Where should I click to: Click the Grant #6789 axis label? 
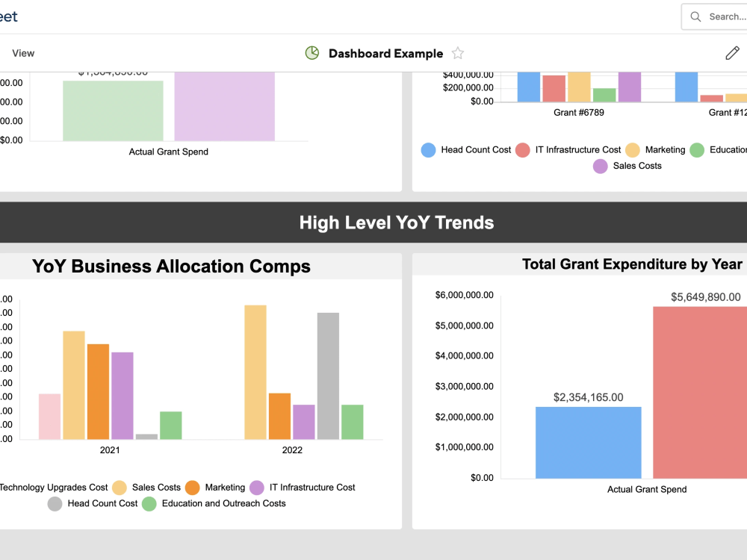coord(578,112)
